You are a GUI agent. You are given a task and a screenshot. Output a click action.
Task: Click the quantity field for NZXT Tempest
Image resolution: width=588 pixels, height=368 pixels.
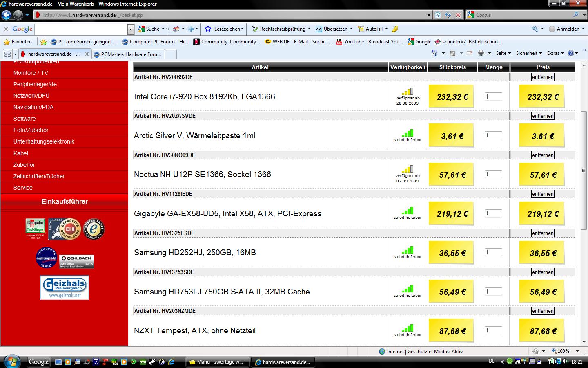click(x=493, y=330)
